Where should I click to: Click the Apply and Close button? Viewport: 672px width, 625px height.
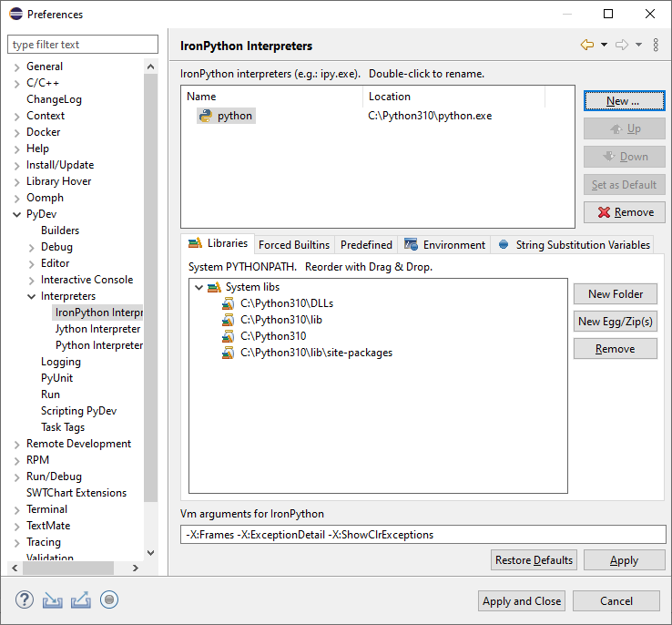click(522, 600)
